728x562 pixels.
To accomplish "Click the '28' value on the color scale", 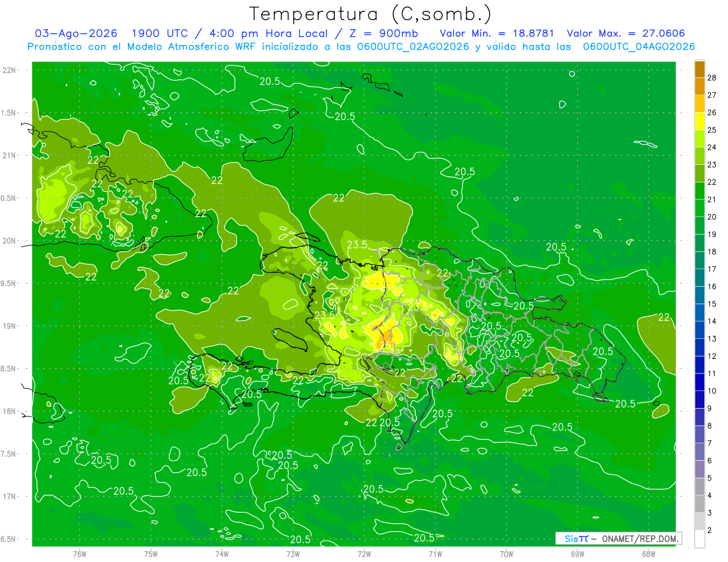I will (x=712, y=77).
